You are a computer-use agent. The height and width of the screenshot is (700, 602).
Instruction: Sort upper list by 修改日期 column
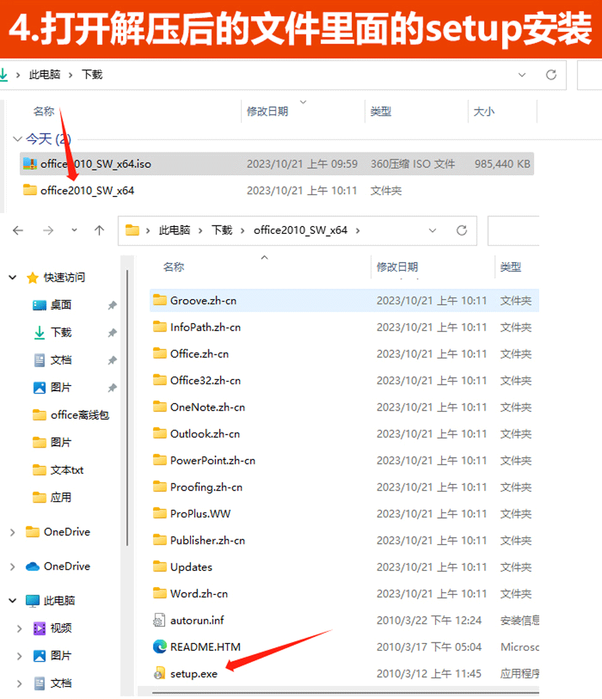point(267,111)
